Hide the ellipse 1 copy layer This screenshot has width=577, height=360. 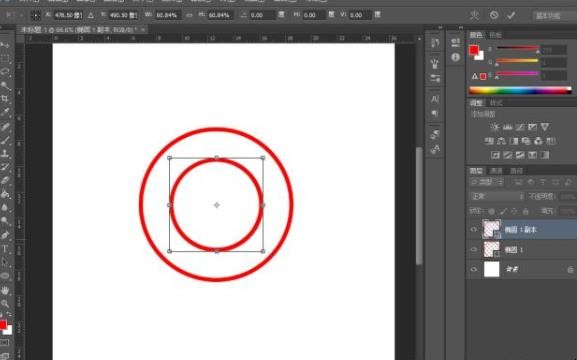tap(474, 229)
